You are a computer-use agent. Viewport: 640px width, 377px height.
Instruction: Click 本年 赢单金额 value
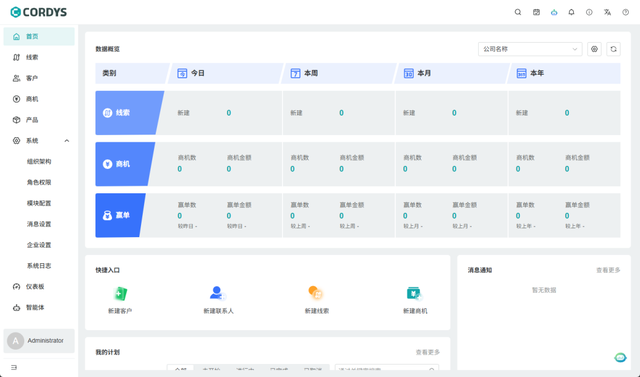click(567, 216)
